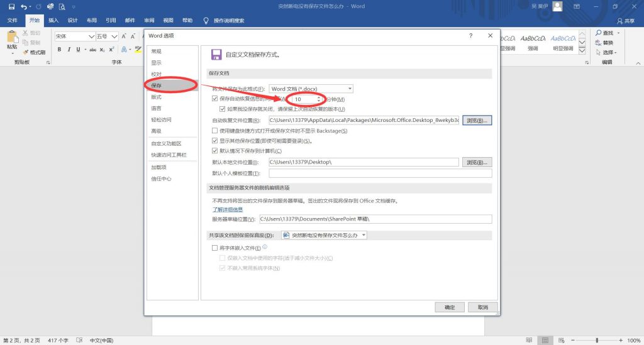The height and width of the screenshot is (345, 644).
Task: Click Browse button for default local file location
Action: click(477, 163)
